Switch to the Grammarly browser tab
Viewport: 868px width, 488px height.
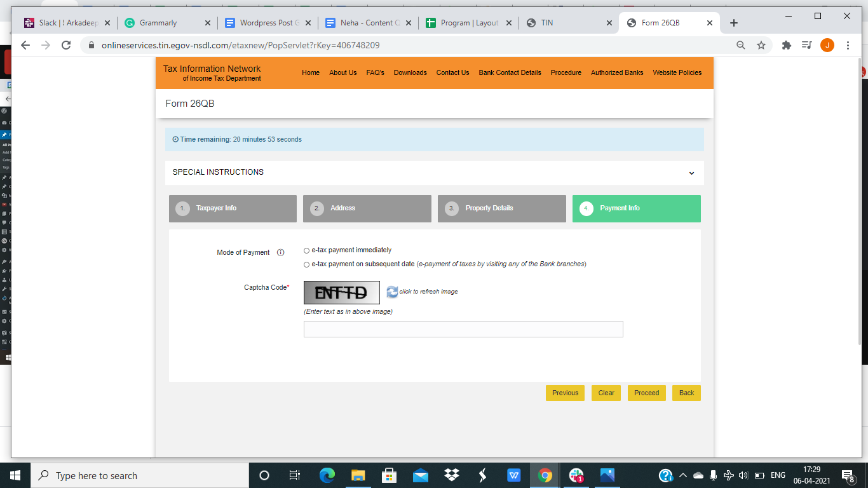(x=165, y=23)
